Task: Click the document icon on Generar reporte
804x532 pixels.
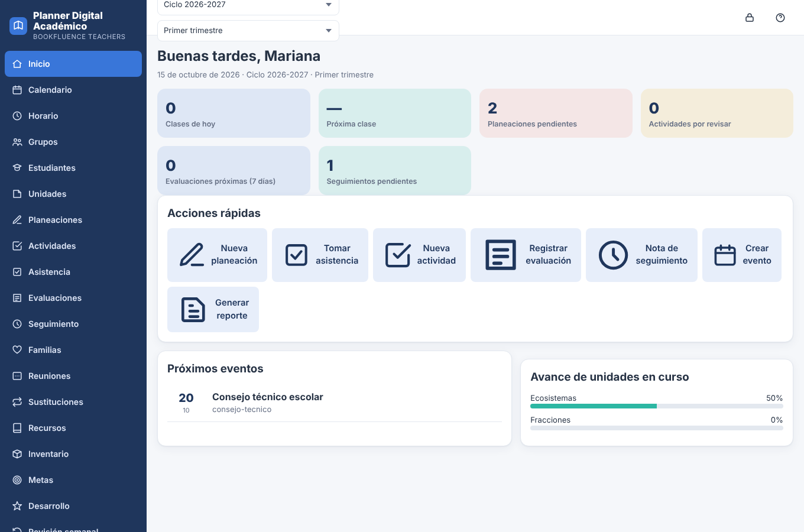Action: coord(193,309)
